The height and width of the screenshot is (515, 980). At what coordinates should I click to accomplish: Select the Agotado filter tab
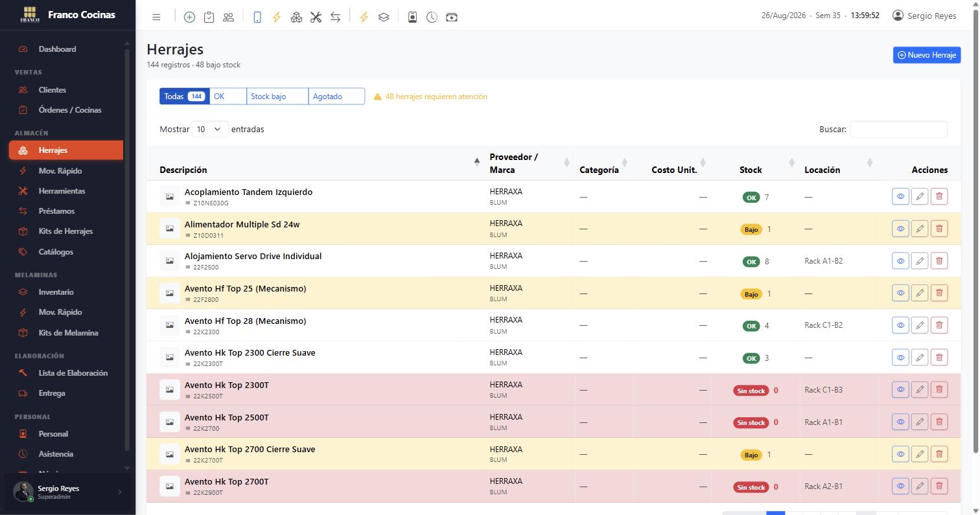[x=336, y=97]
